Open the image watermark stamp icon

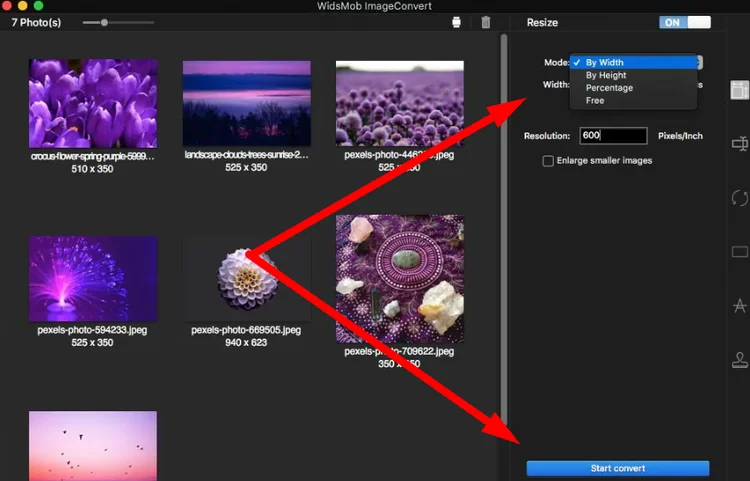(x=740, y=360)
